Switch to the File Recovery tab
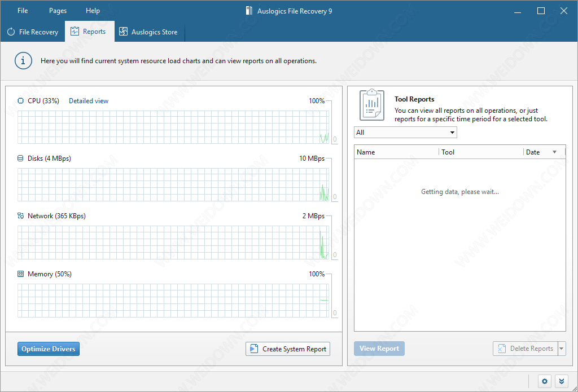 coord(33,32)
